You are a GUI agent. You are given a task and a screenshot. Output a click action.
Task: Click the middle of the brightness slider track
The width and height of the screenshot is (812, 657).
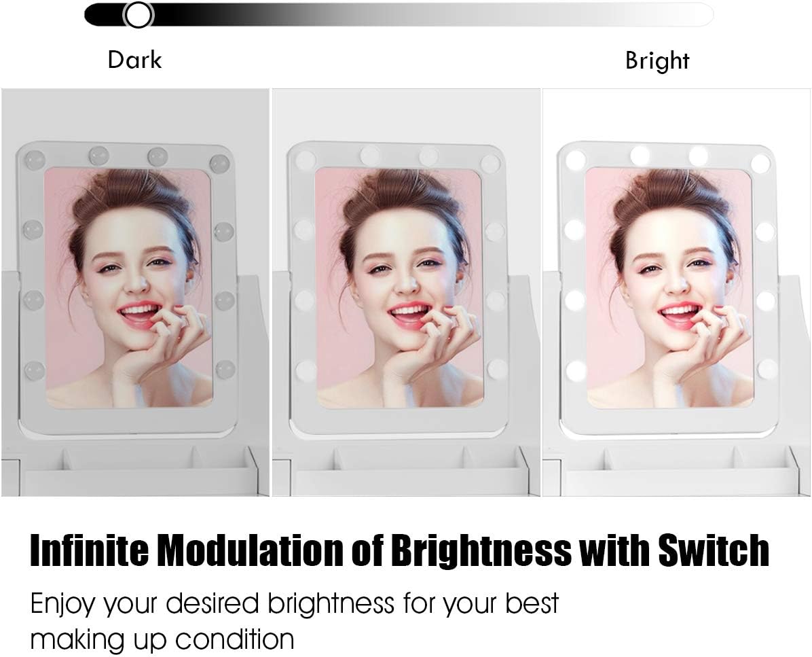[399, 15]
